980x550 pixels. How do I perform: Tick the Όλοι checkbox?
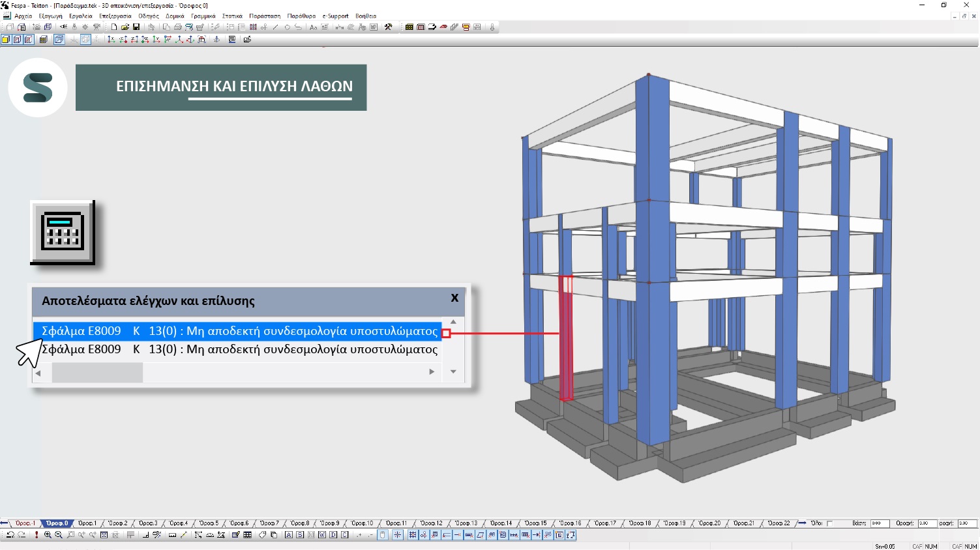(x=829, y=523)
